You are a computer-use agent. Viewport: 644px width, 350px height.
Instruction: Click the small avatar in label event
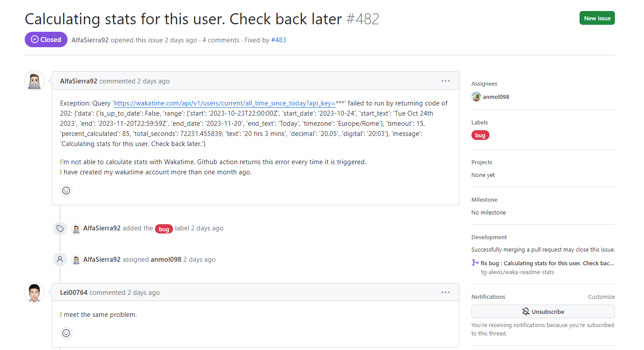click(76, 229)
